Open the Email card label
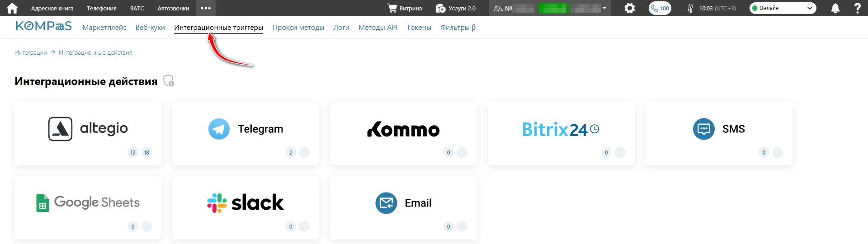868x244 pixels. (x=418, y=203)
